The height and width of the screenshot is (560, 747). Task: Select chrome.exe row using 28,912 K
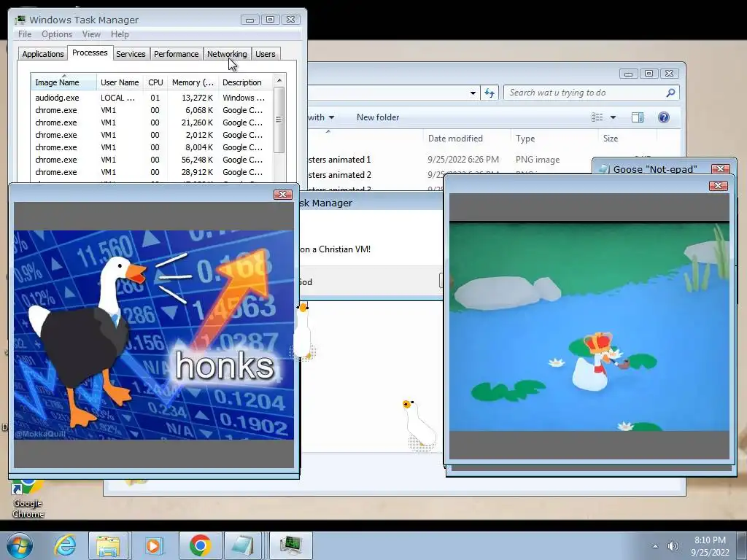point(152,172)
